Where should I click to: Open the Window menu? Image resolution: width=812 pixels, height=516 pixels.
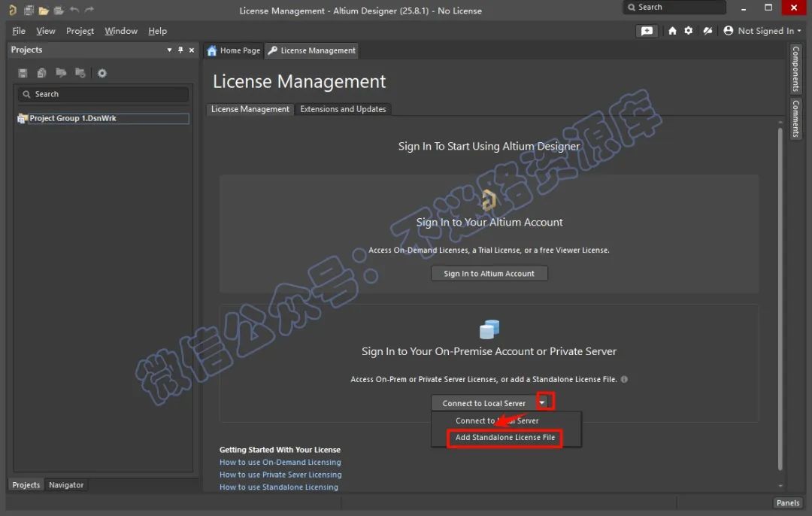tap(121, 31)
